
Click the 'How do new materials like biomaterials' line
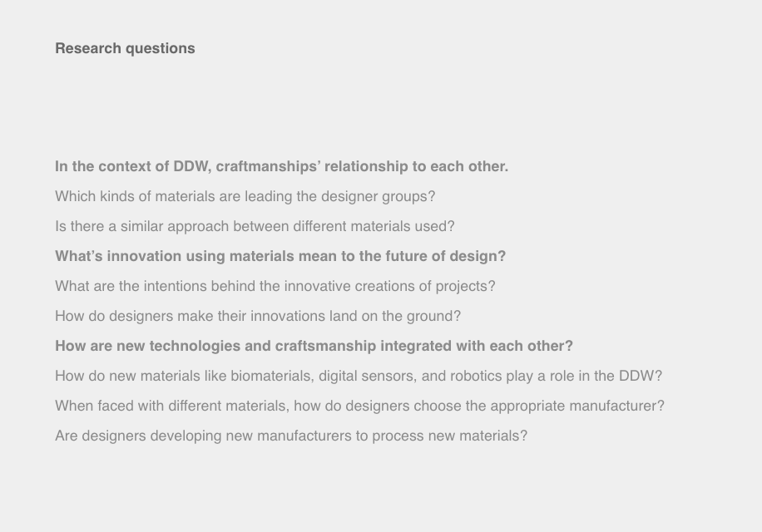pos(359,377)
